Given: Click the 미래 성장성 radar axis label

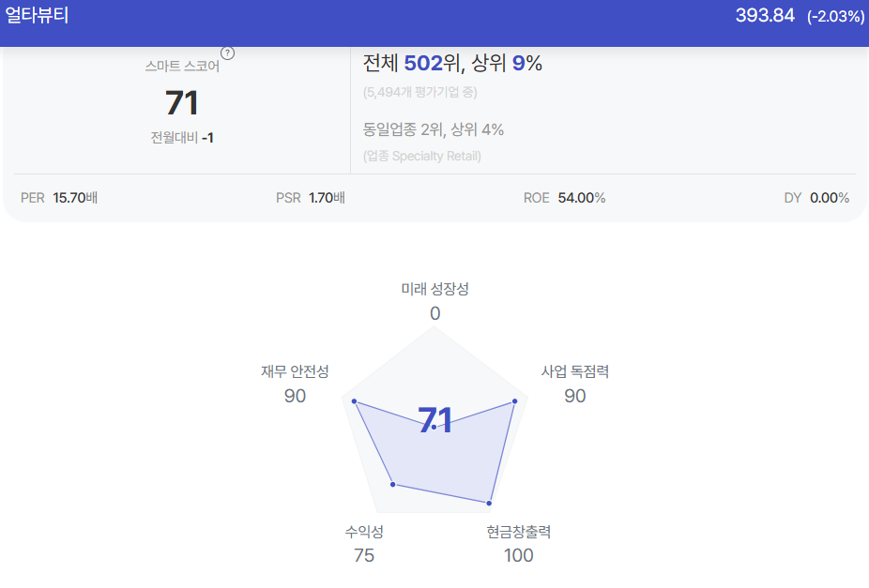Looking at the screenshot, I should point(435,289).
